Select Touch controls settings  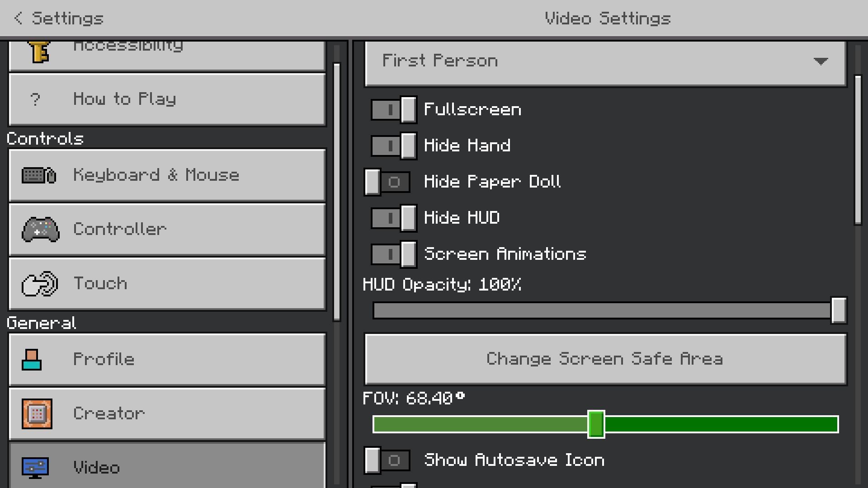tap(166, 283)
